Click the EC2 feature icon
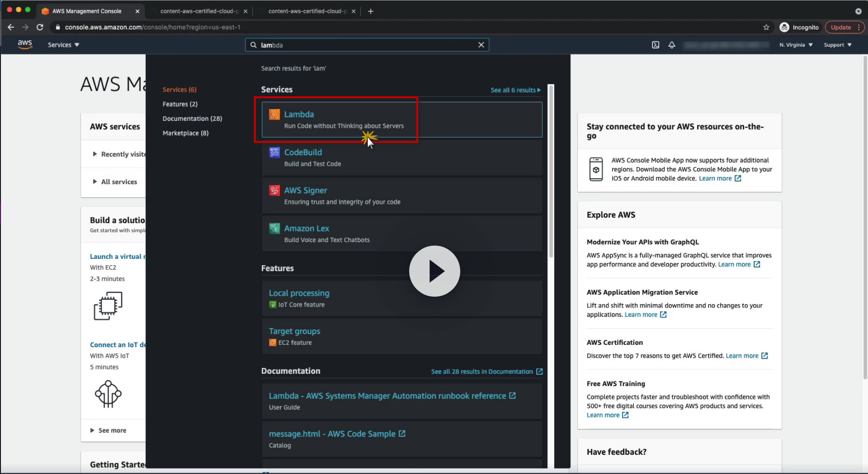 272,342
